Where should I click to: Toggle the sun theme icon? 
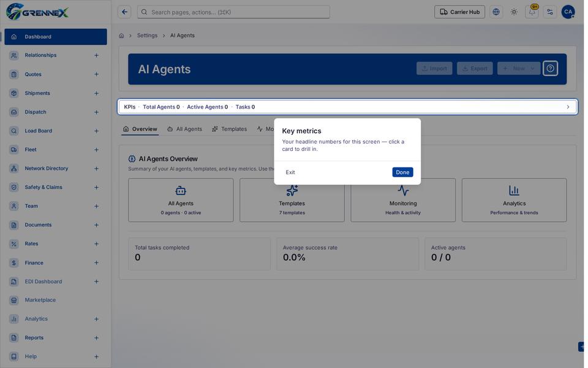(514, 12)
